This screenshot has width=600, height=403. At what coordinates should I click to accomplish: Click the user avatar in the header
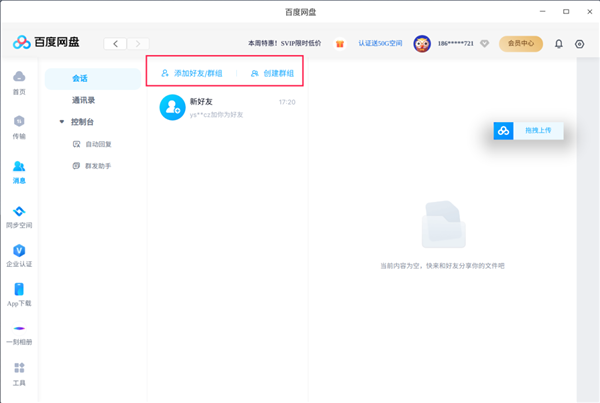tap(421, 44)
